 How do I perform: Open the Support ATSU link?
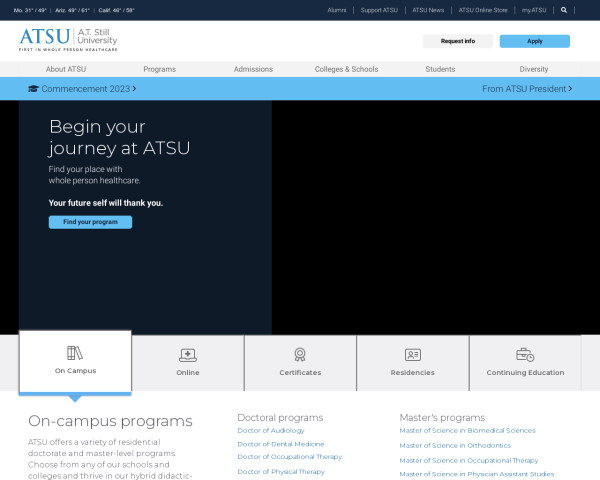[379, 10]
